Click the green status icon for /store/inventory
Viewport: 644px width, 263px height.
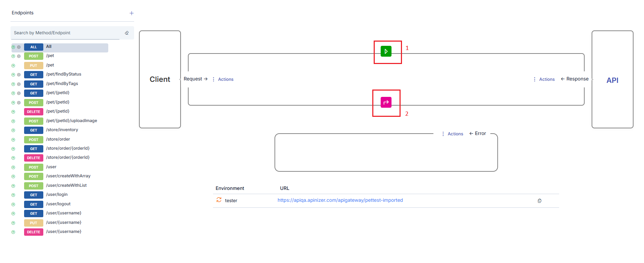click(x=13, y=130)
